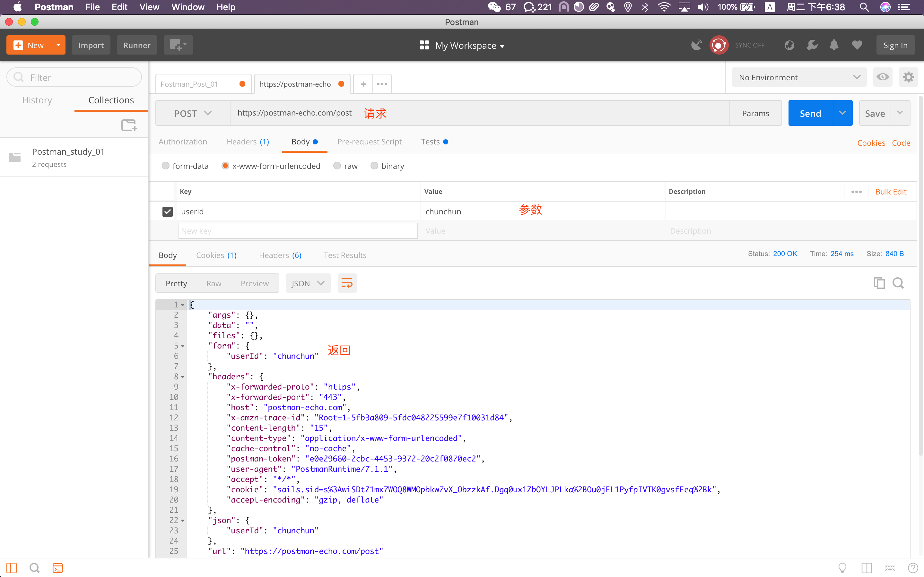Copy response body to clipboard icon
Image resolution: width=924 pixels, height=577 pixels.
pyautogui.click(x=879, y=283)
